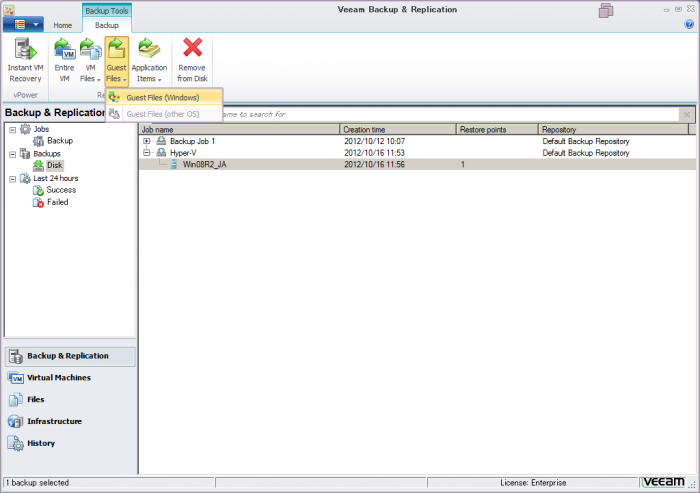700x493 pixels.
Task: Open the Virtual Machines view
Action: point(70,378)
